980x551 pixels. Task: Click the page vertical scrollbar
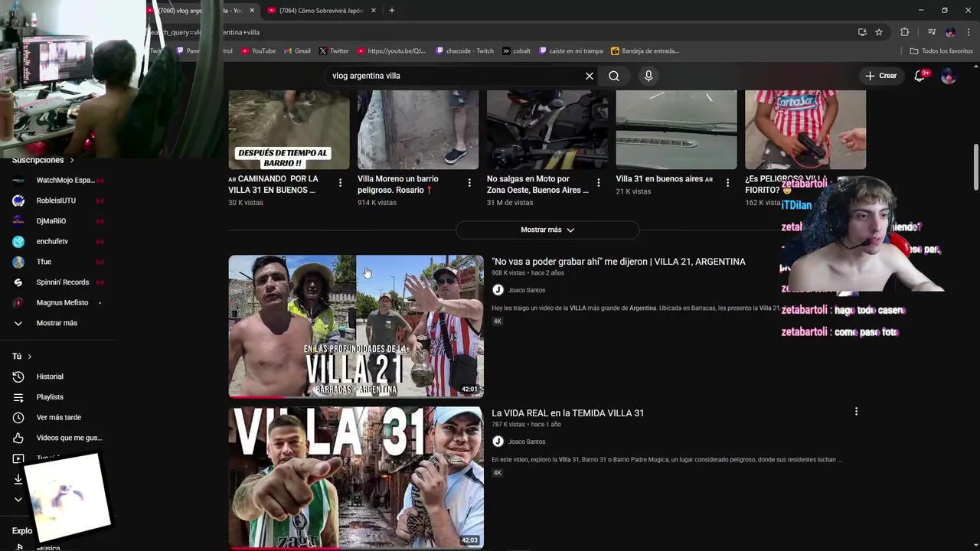975,167
